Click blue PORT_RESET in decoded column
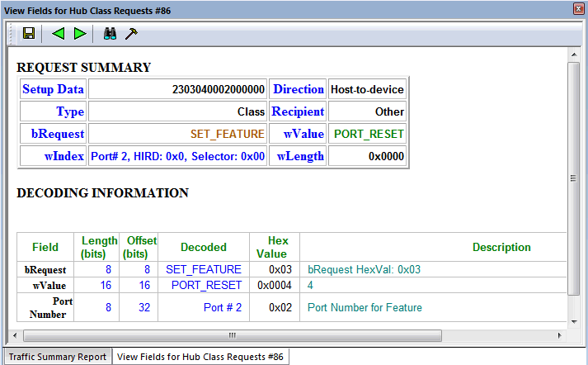 tap(206, 286)
